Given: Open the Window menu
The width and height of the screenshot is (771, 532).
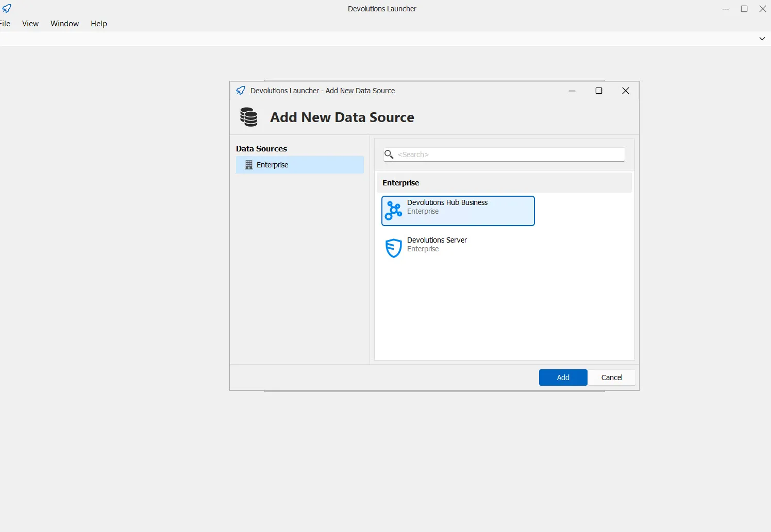Looking at the screenshot, I should click(x=64, y=24).
